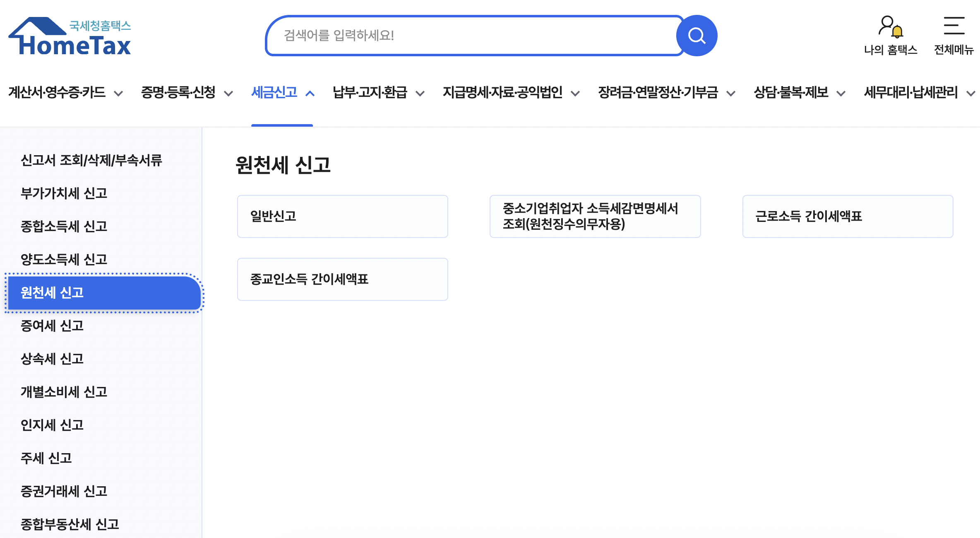This screenshot has width=980, height=538.
Task: Open 나의 홈택스 user icon
Action: (890, 27)
